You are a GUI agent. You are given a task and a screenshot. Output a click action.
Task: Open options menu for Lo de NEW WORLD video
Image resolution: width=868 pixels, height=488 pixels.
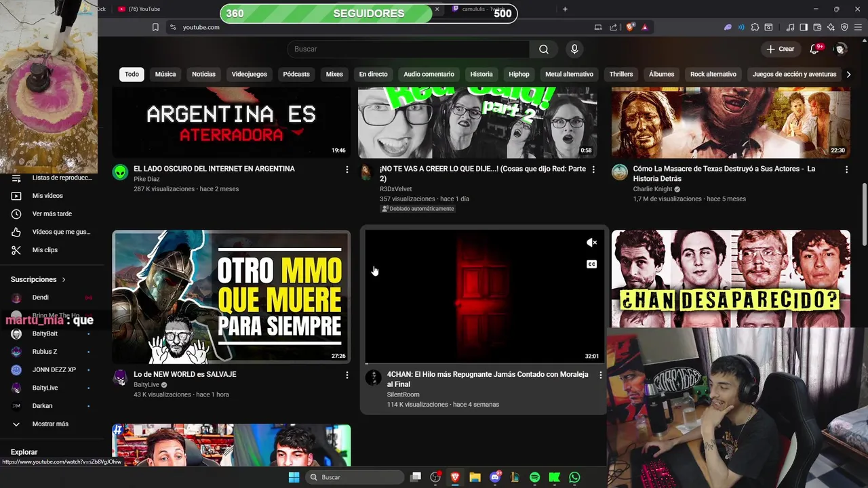point(347,375)
